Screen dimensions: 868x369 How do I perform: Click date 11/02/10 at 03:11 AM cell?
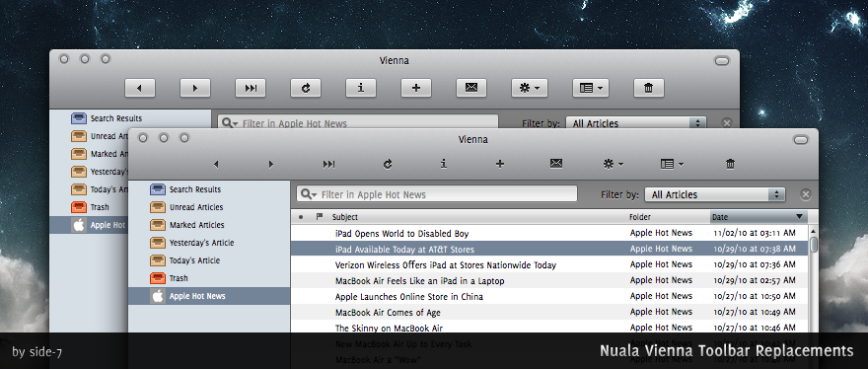[755, 233]
